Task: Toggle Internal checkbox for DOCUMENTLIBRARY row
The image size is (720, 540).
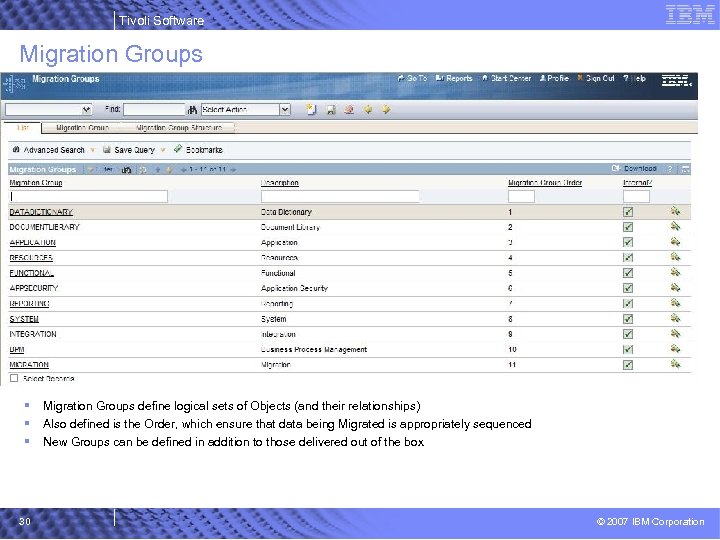Action: (x=628, y=227)
